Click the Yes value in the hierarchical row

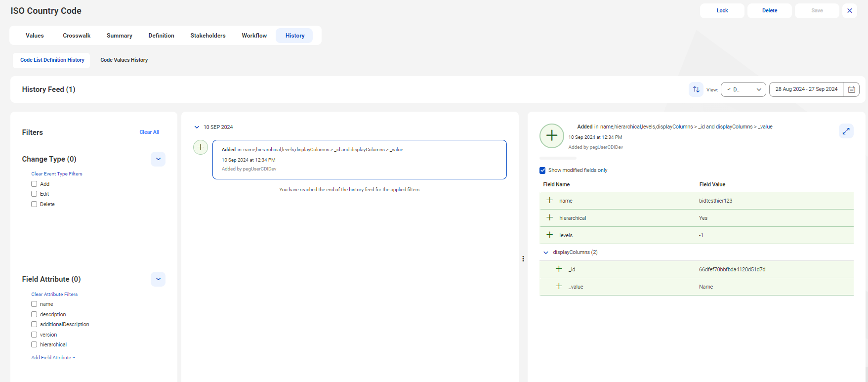tap(703, 218)
